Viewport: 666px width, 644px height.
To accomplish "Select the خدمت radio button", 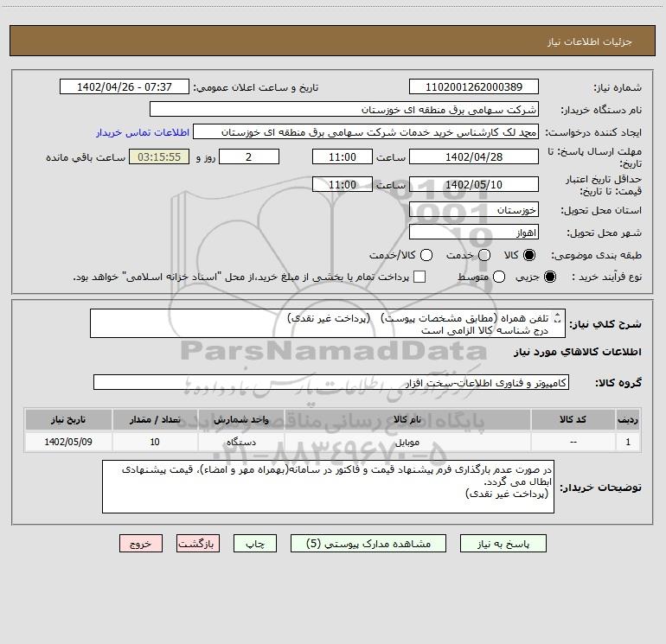I will 484,255.
